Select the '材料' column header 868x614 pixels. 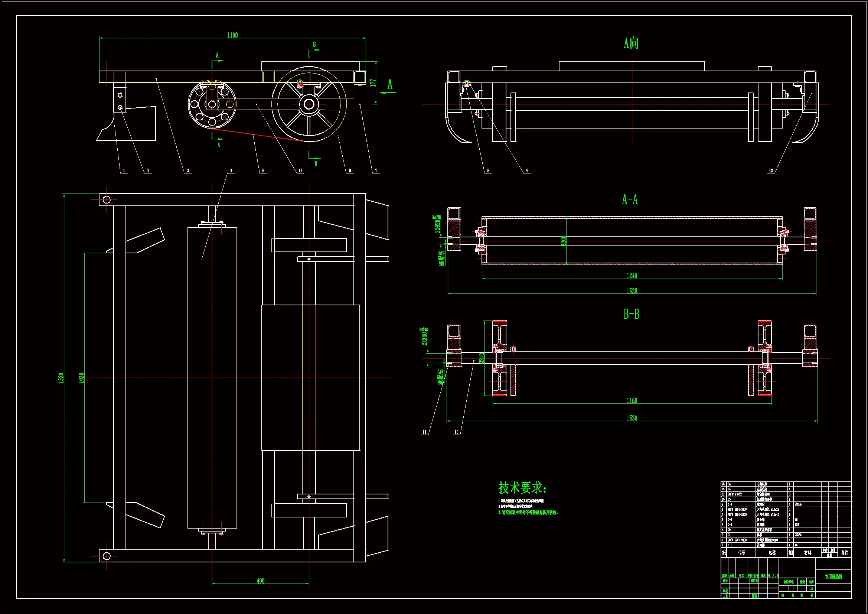(807, 553)
